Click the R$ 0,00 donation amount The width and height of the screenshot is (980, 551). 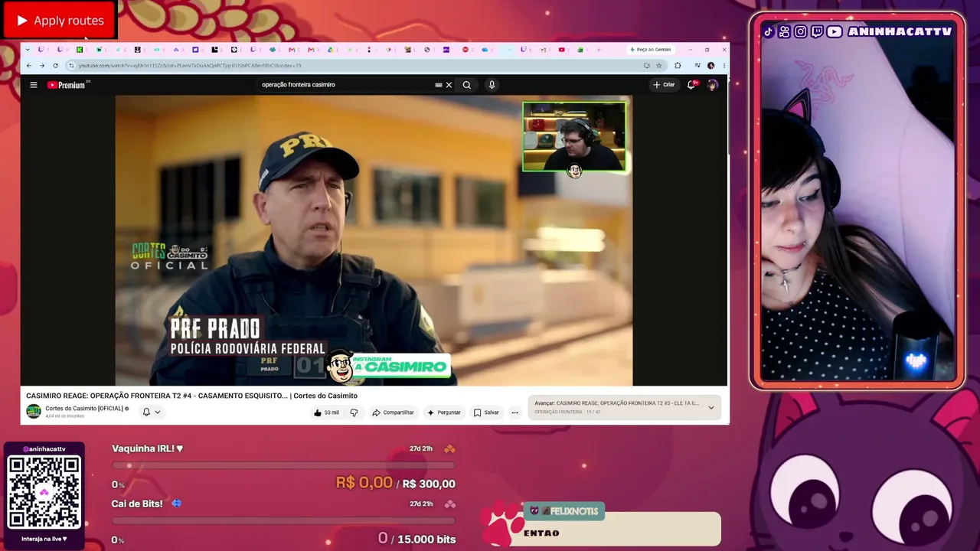(364, 483)
